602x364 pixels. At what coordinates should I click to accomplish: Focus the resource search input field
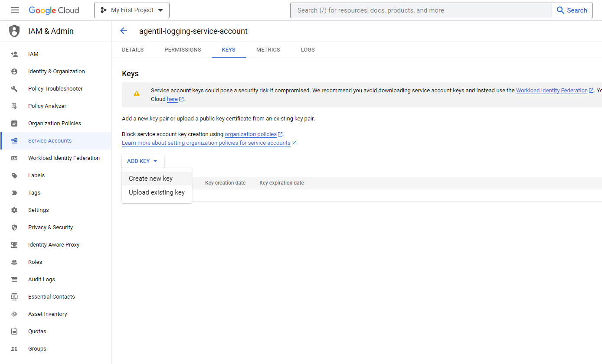click(x=421, y=10)
